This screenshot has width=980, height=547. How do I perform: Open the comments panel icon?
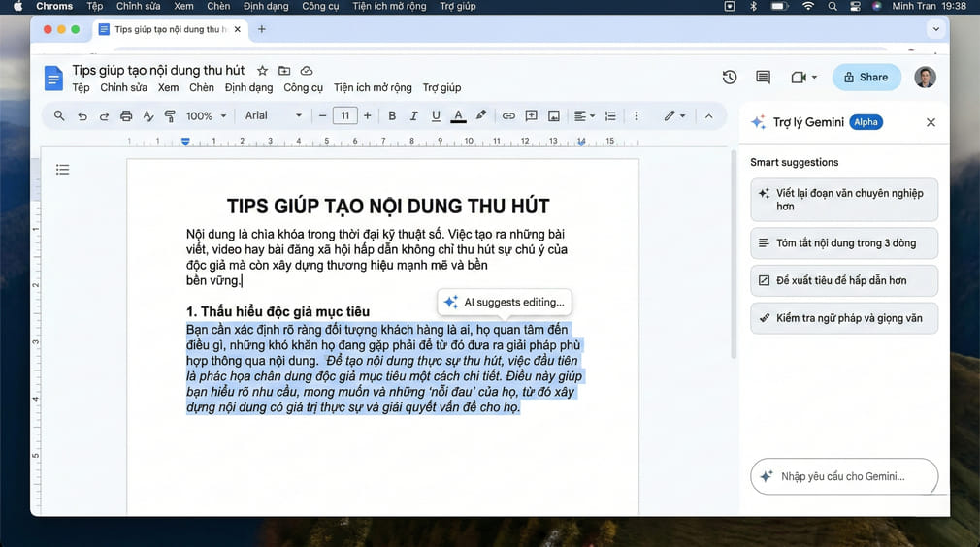(763, 78)
